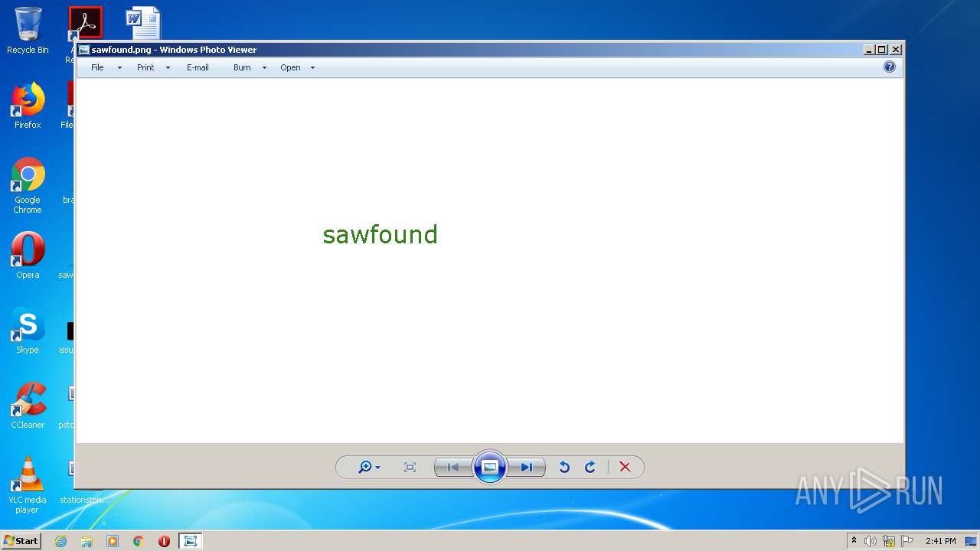Select the Firefox desktop shortcut

pos(28,106)
